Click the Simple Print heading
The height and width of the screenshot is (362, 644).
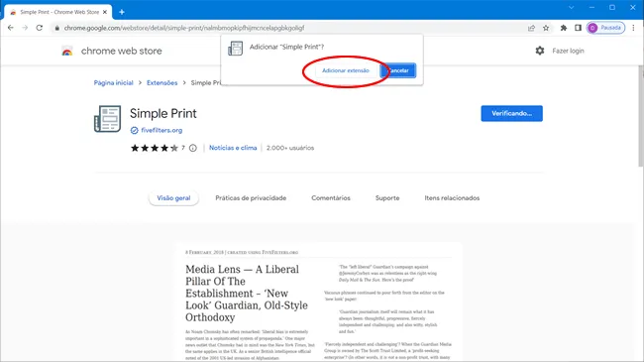click(163, 113)
